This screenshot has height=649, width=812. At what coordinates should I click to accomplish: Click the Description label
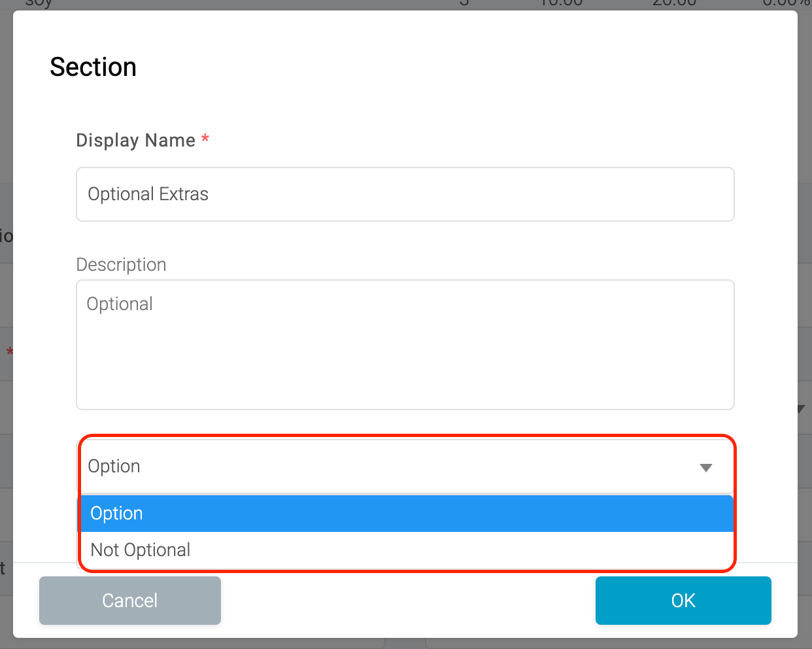click(x=121, y=264)
